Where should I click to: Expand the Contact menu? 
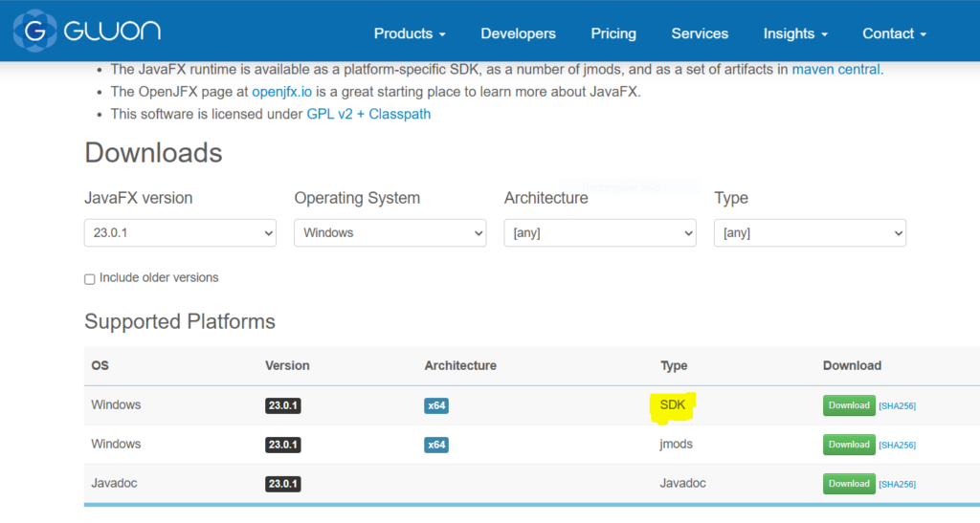[894, 33]
